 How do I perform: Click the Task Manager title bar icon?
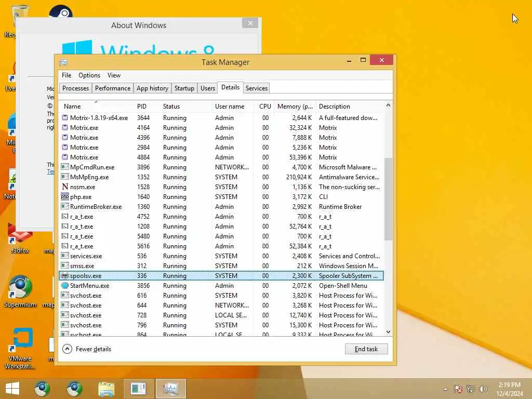(63, 62)
